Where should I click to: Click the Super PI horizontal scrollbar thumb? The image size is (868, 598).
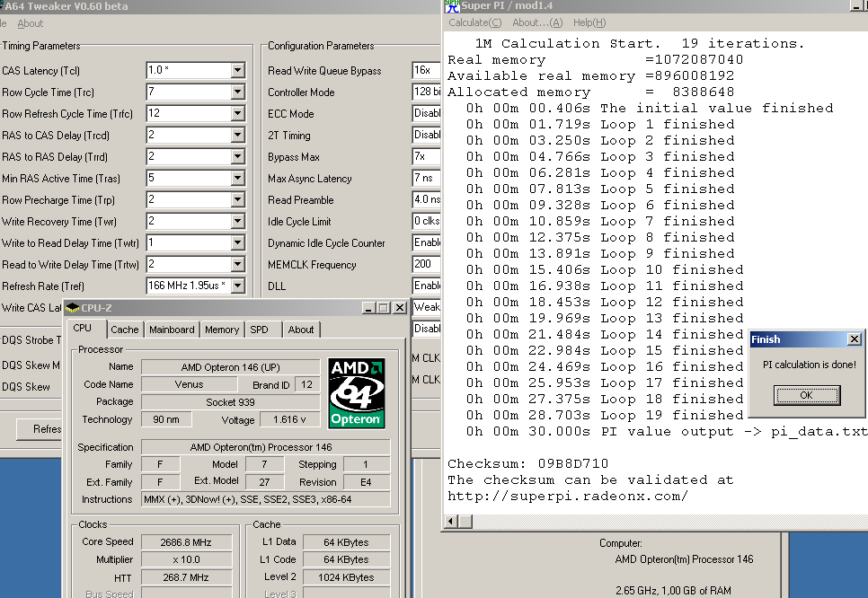point(465,521)
